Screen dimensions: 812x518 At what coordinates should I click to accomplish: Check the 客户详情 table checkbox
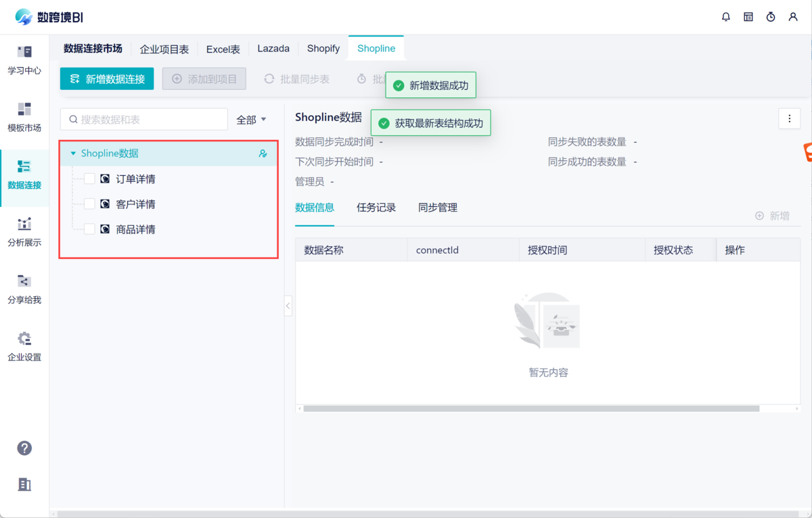pyautogui.click(x=89, y=204)
